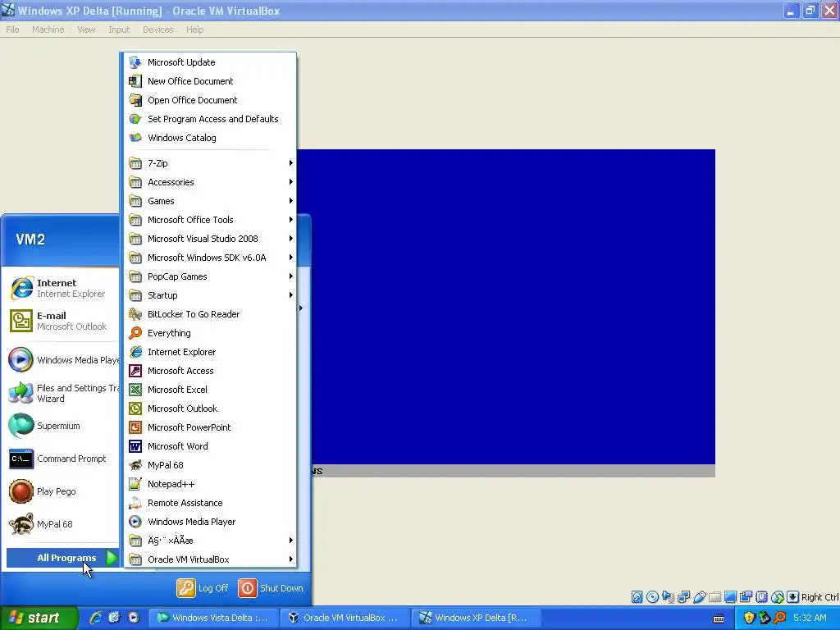
Task: Launch Play Pego game
Action: pyautogui.click(x=62, y=491)
